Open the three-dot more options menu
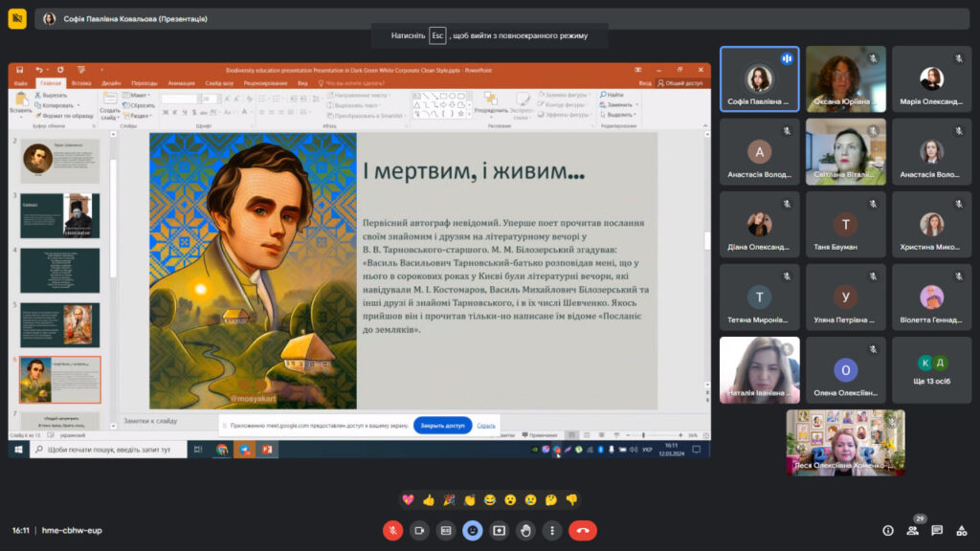The width and height of the screenshot is (980, 551). 551,530
